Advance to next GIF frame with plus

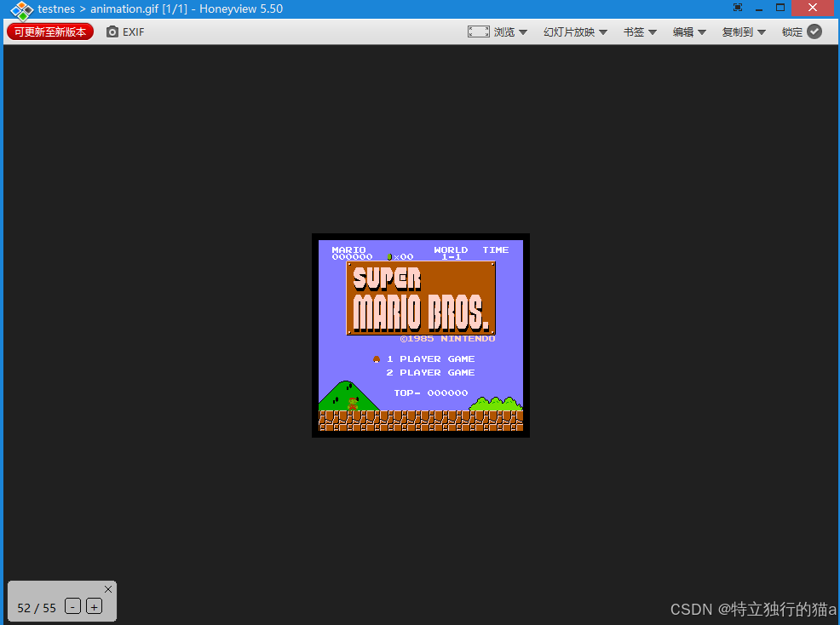95,606
